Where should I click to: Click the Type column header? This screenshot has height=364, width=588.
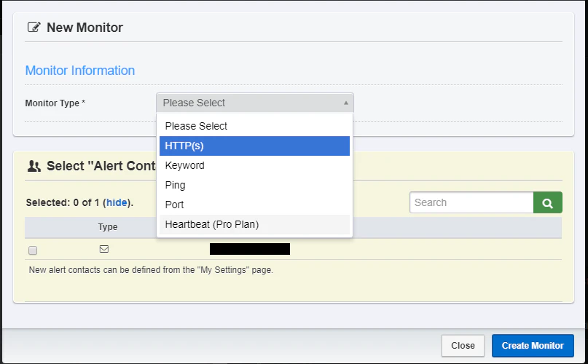pos(108,227)
